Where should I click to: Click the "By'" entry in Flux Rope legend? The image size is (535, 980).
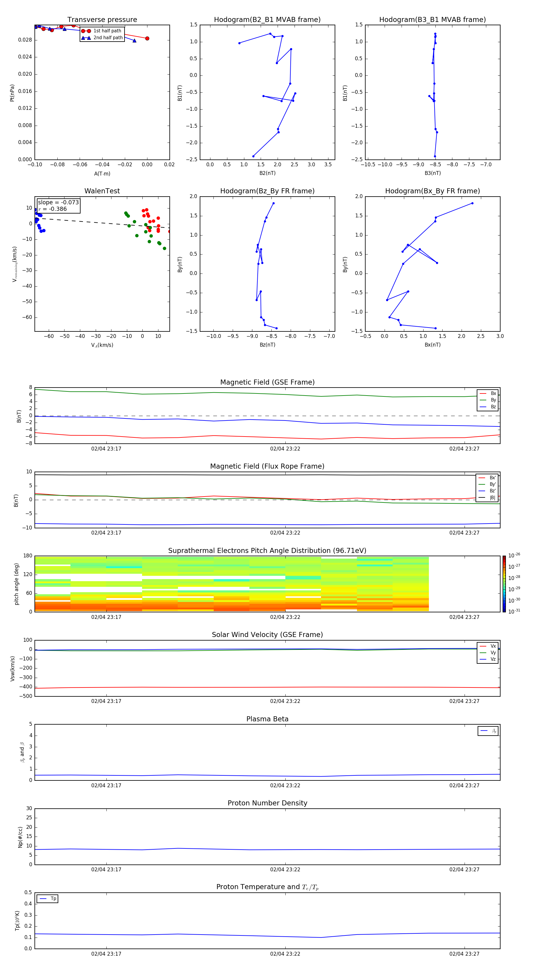pos(487,484)
